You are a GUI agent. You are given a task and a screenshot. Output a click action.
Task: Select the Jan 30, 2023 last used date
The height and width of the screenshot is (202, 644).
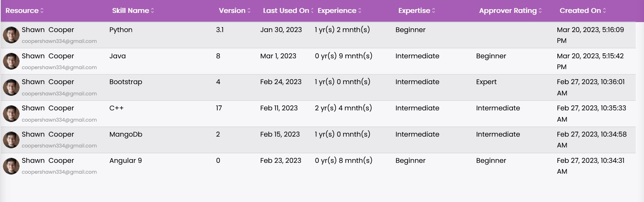(x=278, y=30)
